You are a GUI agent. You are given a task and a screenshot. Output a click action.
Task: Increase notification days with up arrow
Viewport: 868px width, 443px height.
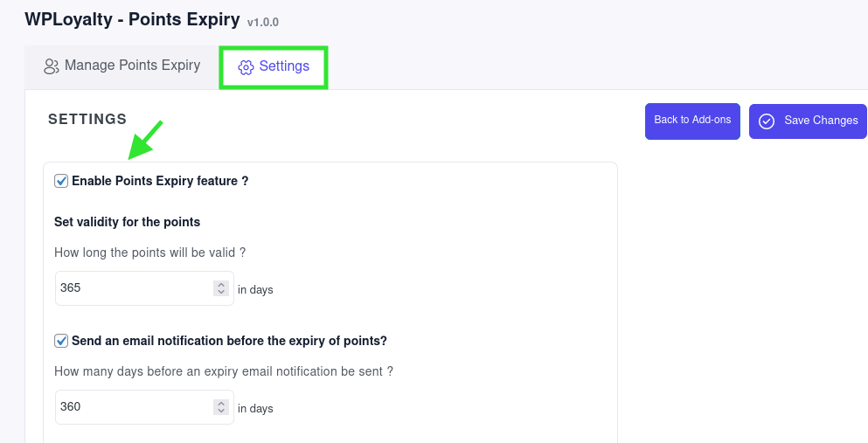pyautogui.click(x=221, y=403)
